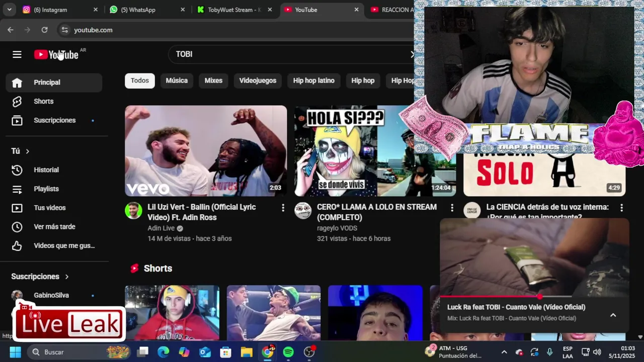Screen dimensions: 644x362
Task: Click the La CIENCIA video channel avatar
Action: pyautogui.click(x=472, y=211)
